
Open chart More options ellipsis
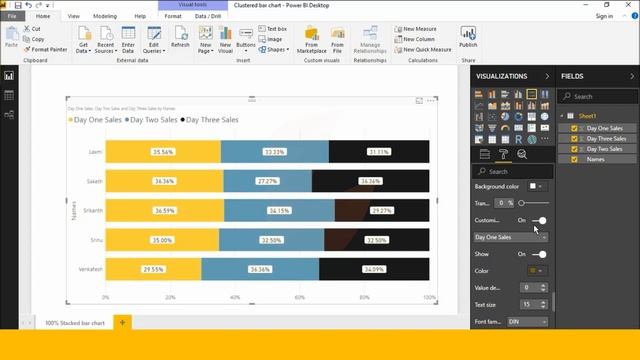point(431,100)
